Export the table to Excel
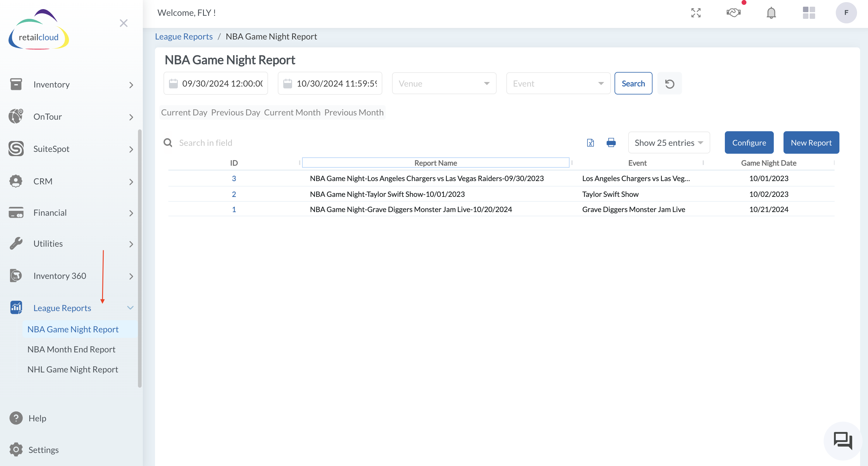This screenshot has height=466, width=868. coord(590,143)
